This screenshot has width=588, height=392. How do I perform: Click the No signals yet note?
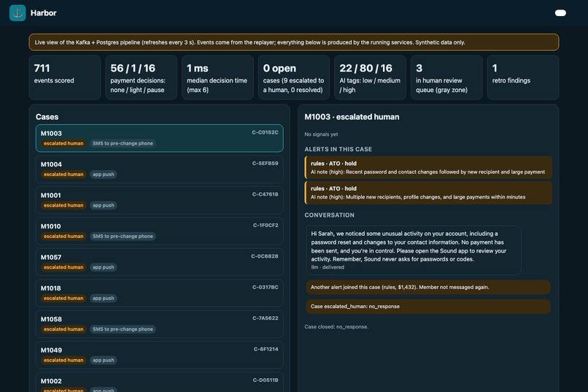321,134
